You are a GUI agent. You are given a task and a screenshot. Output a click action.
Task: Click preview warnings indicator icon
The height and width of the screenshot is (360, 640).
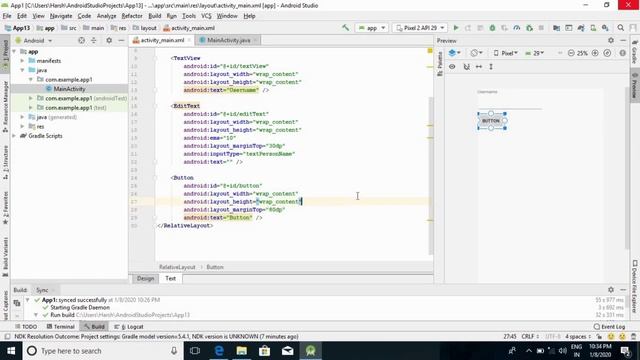(x=622, y=53)
